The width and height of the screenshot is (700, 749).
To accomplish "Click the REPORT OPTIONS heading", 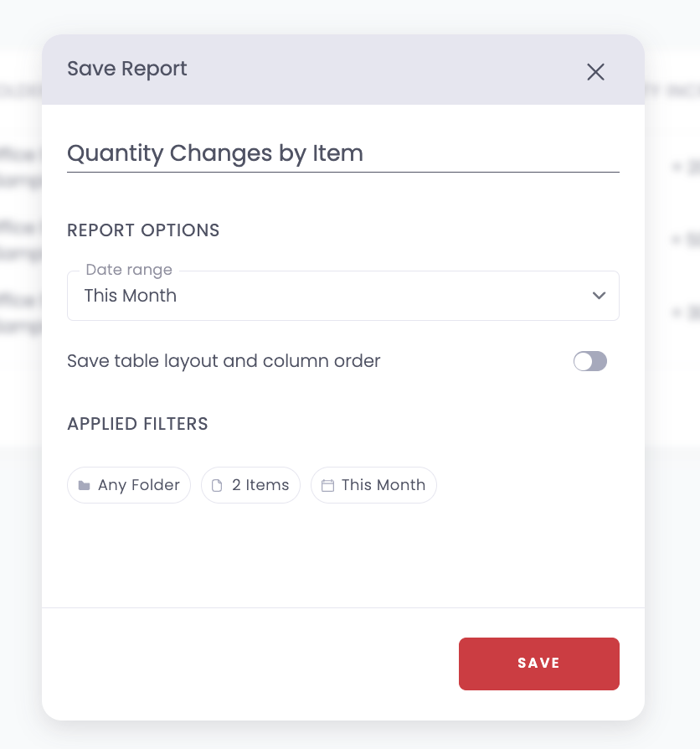I will (143, 230).
